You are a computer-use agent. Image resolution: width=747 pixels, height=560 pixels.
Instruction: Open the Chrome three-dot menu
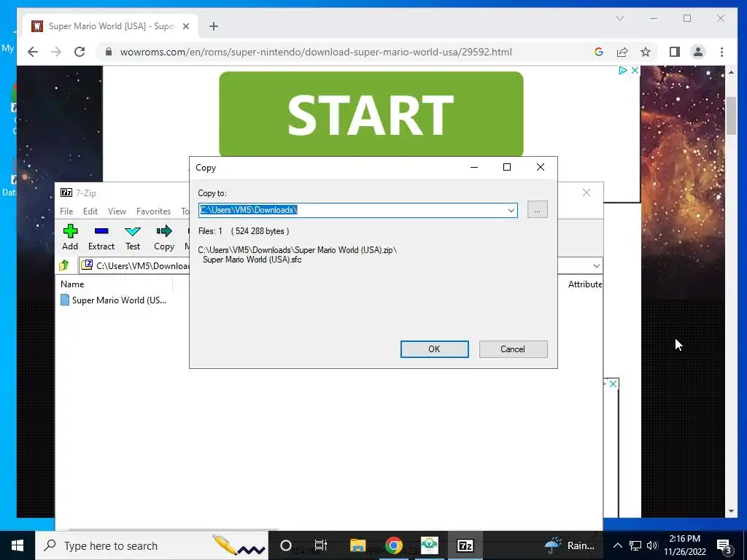(x=721, y=52)
